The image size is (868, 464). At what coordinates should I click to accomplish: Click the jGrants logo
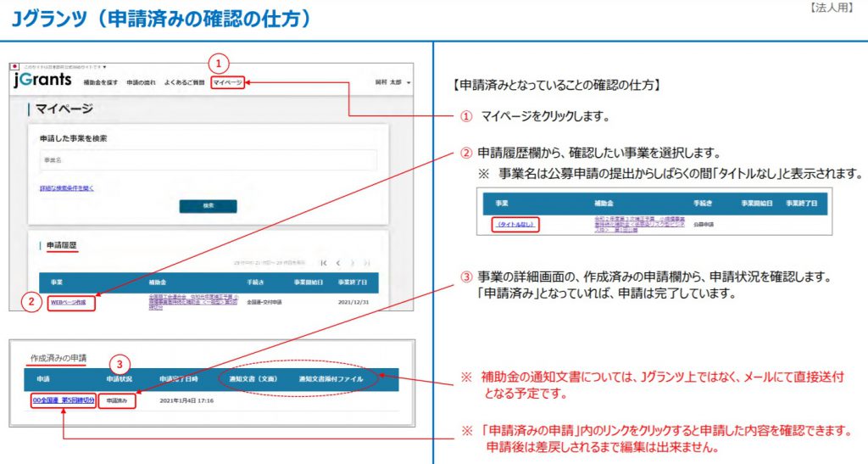42,80
